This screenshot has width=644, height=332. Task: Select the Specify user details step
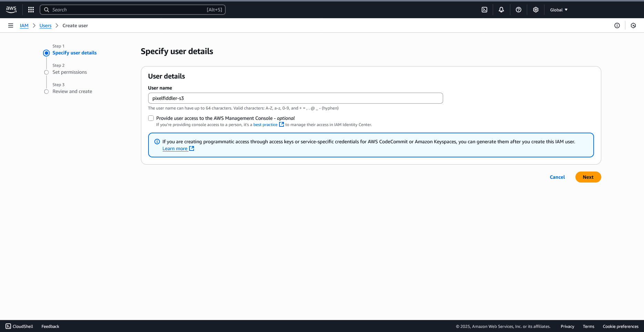[74, 53]
